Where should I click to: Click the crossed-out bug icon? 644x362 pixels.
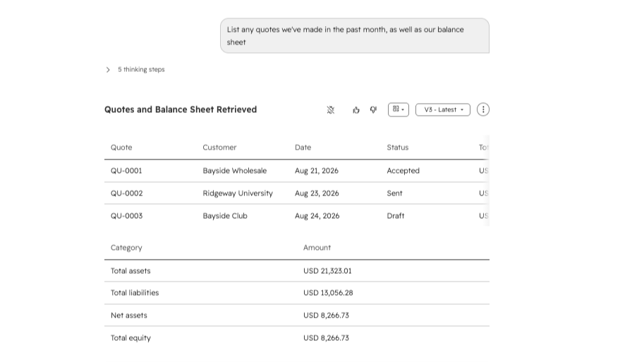tap(331, 109)
